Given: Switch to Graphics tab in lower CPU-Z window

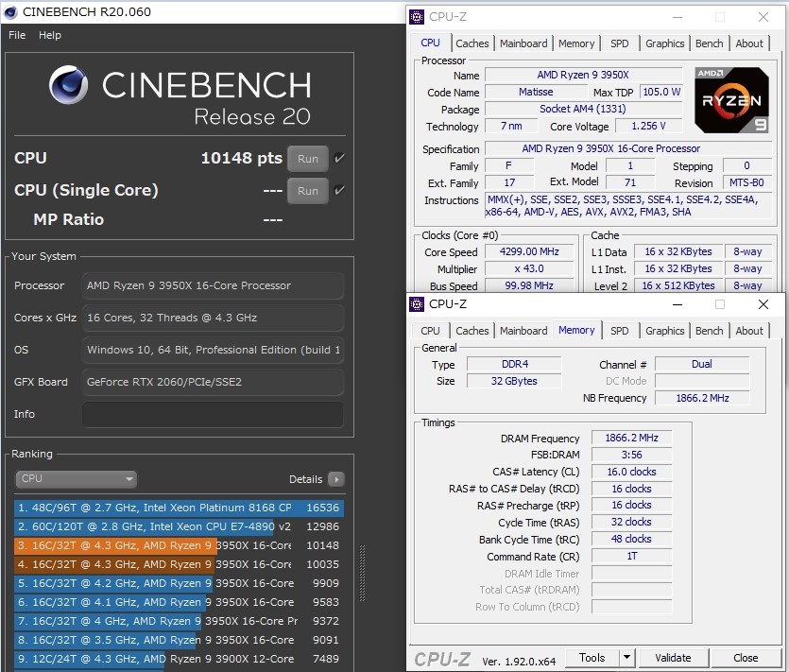Looking at the screenshot, I should (664, 331).
